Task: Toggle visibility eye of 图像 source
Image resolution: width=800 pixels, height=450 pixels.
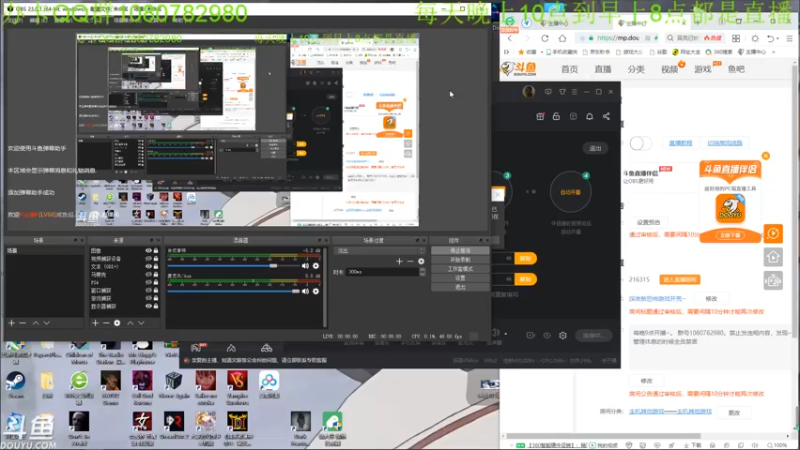Action: click(148, 251)
